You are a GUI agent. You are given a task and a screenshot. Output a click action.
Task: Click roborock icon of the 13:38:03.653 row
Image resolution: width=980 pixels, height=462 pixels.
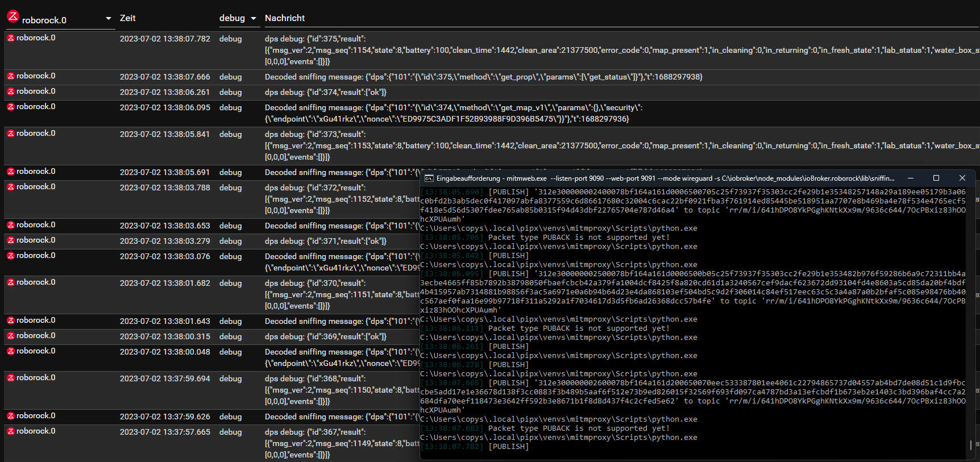click(11, 225)
